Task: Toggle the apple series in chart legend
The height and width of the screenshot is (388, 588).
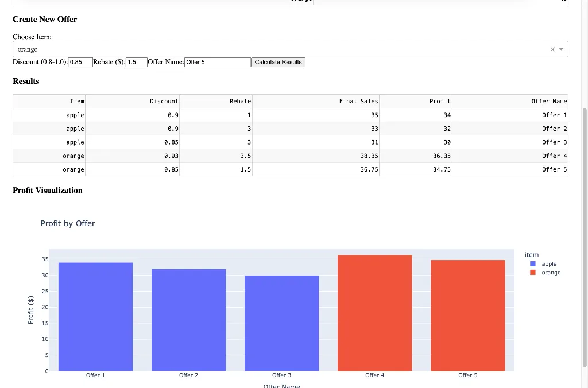Action: 548,264
